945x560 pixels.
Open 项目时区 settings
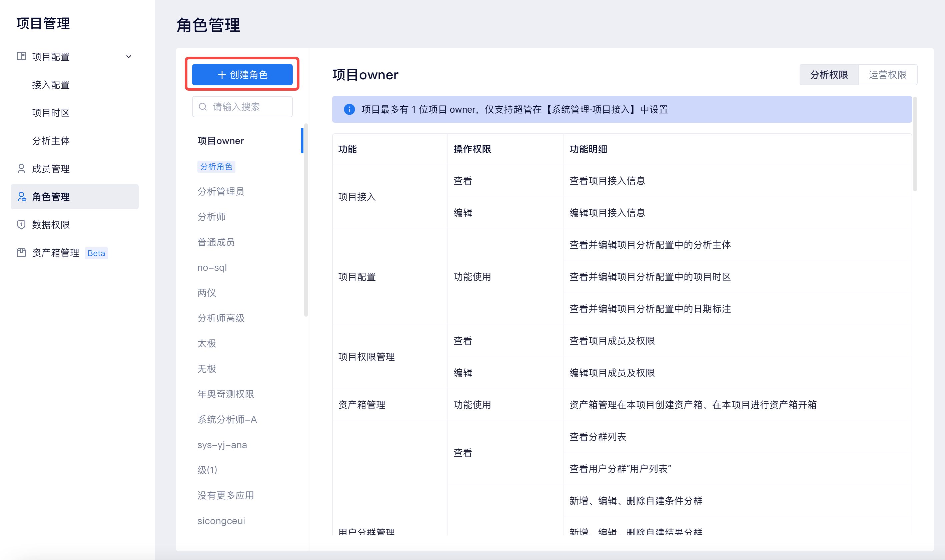pos(51,112)
